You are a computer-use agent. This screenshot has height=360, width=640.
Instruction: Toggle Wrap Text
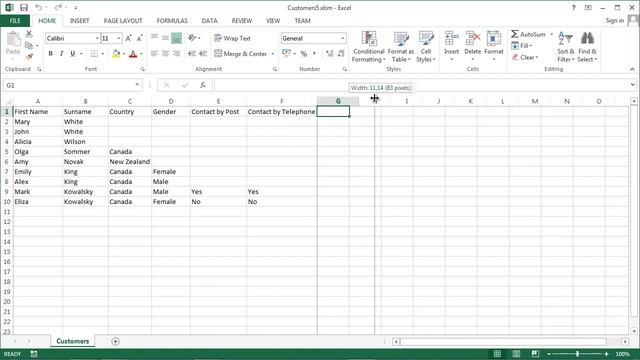(x=233, y=38)
